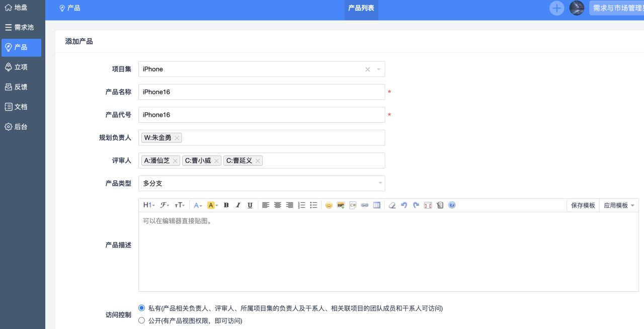Insert an emoticon into the description
644x329 pixels.
tap(329, 205)
